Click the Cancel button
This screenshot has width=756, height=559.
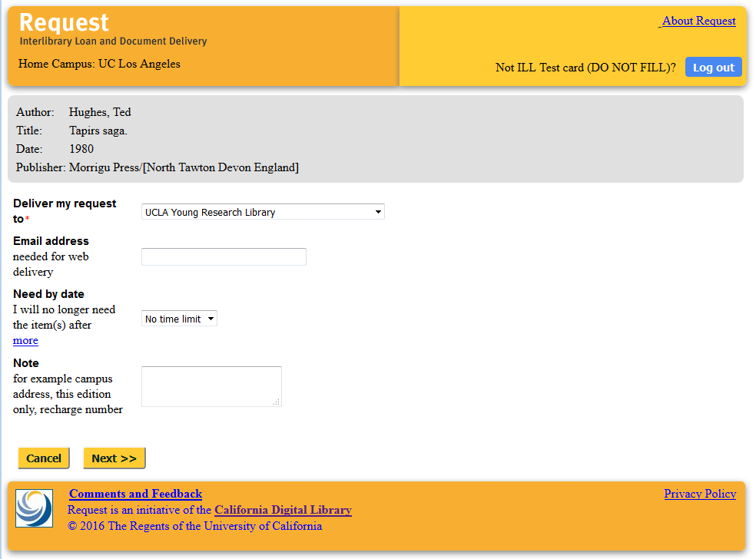44,458
